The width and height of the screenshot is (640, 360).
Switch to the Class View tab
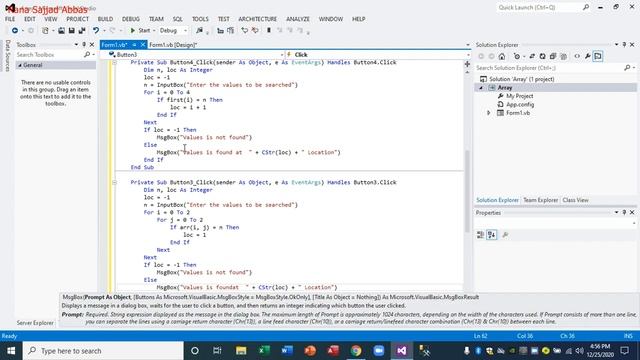(x=576, y=200)
